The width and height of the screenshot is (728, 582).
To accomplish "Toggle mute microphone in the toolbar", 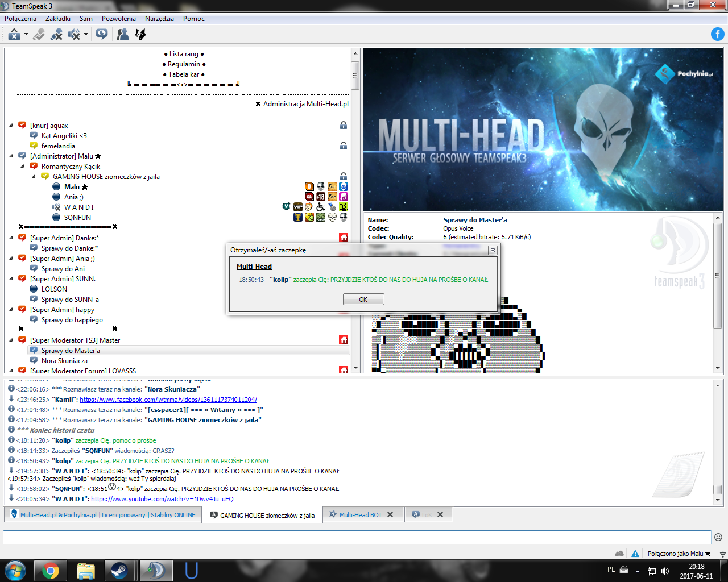I will click(x=56, y=35).
